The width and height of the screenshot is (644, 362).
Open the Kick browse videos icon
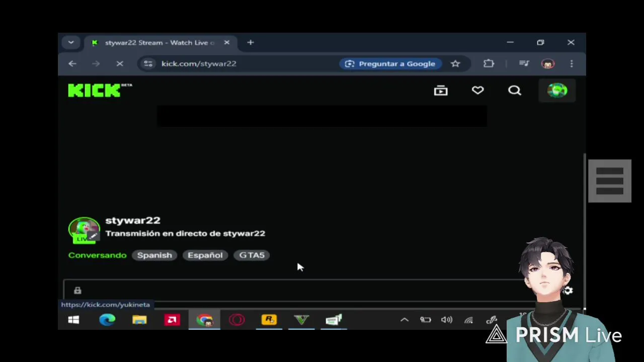(x=441, y=90)
